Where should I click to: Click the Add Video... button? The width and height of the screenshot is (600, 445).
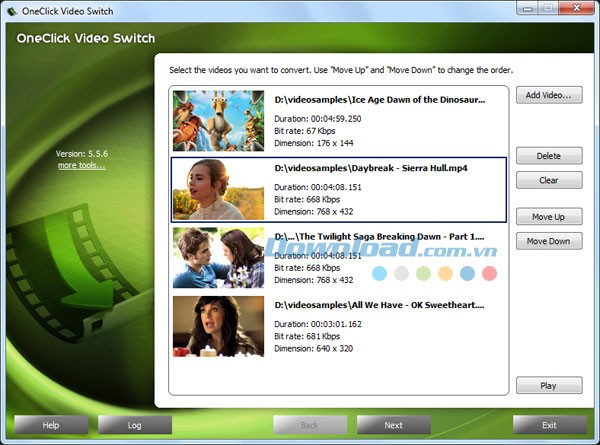549,95
